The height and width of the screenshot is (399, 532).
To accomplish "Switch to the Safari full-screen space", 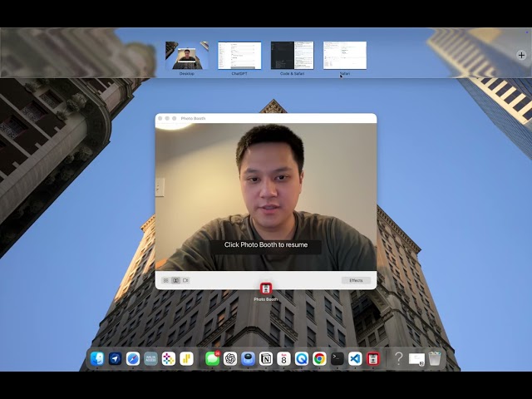I will point(345,56).
